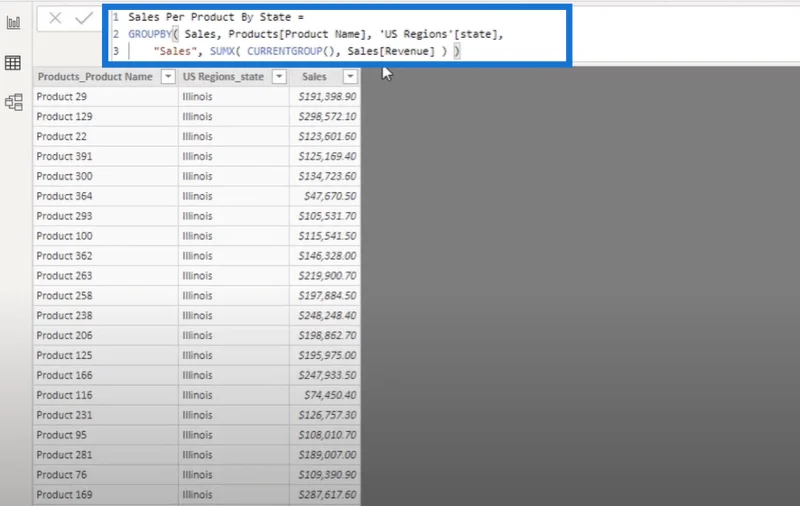
Task: Click SUMX function in formula
Action: [x=222, y=51]
